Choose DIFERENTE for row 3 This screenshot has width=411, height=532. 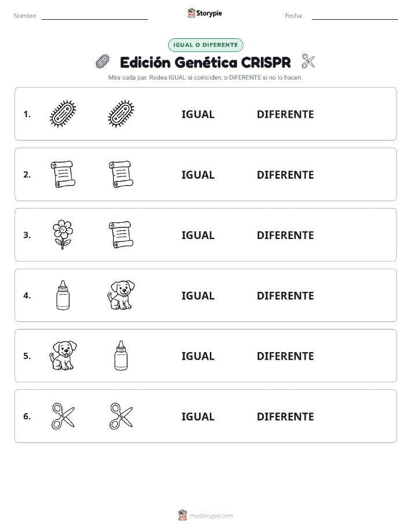point(285,235)
